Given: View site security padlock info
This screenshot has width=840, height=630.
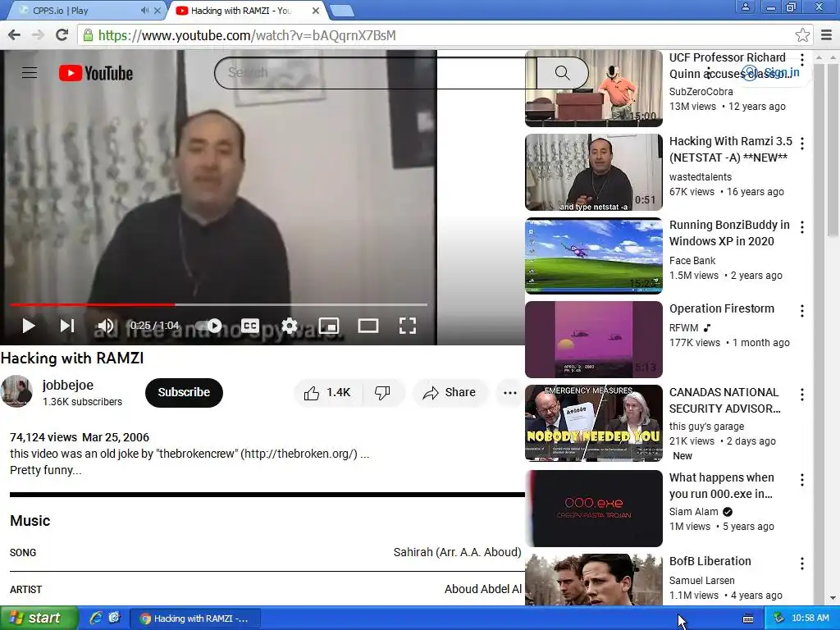Looking at the screenshot, I should [88, 35].
